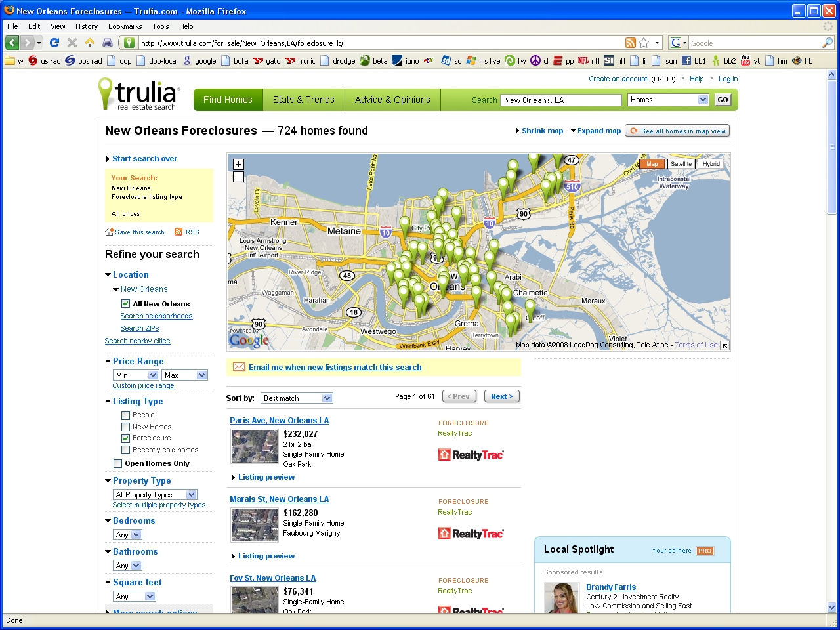Open the 'yt' YouTube bookmark

pyautogui.click(x=750, y=61)
